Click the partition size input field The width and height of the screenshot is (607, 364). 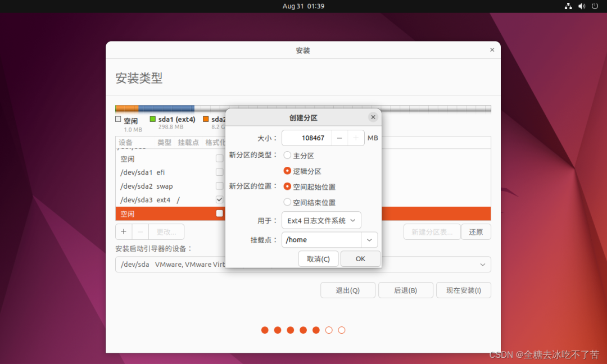(x=307, y=138)
